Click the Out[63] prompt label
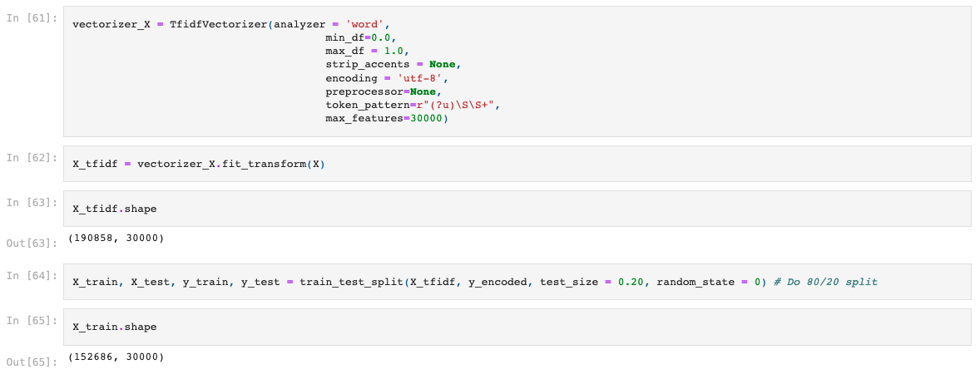Image resolution: width=980 pixels, height=374 pixels. pyautogui.click(x=32, y=242)
